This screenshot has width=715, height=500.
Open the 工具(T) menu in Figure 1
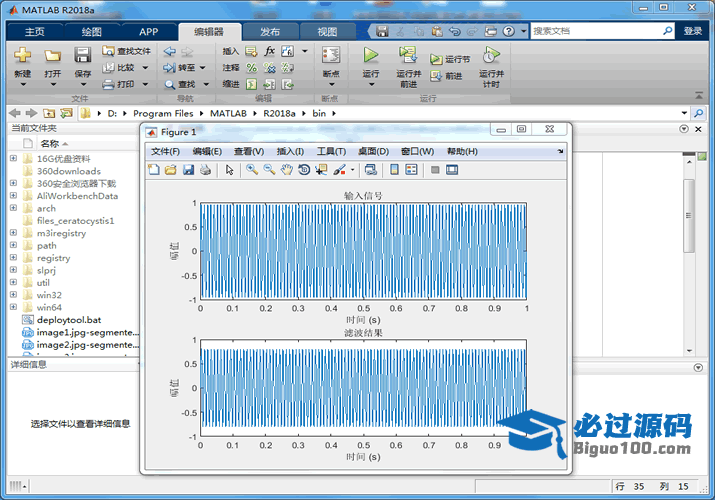331,151
